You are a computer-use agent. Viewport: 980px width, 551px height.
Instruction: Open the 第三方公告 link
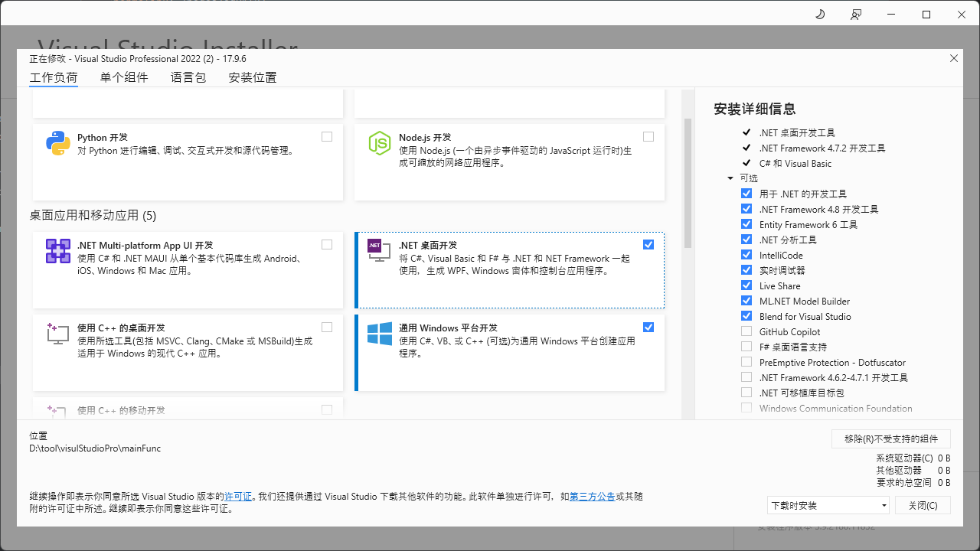[592, 497]
